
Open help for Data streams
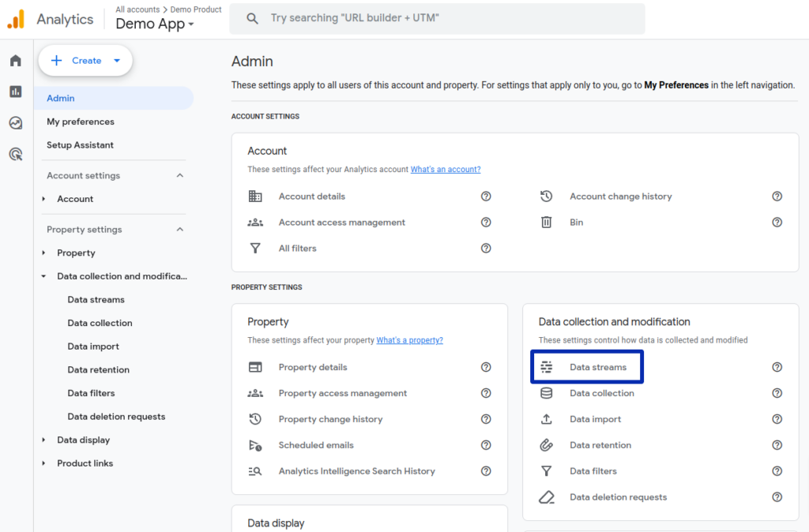(x=777, y=367)
